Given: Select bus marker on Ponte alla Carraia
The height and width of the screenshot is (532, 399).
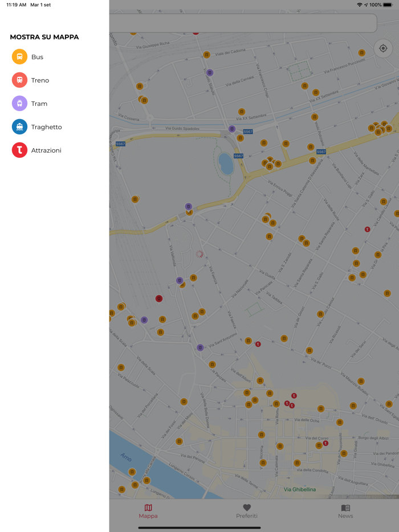Looking at the screenshot, I should (x=146, y=480).
